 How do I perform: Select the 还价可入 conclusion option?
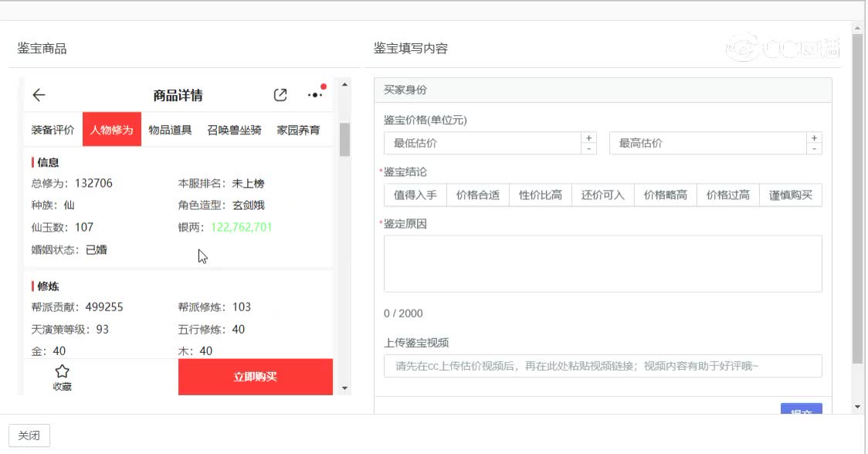pyautogui.click(x=603, y=195)
